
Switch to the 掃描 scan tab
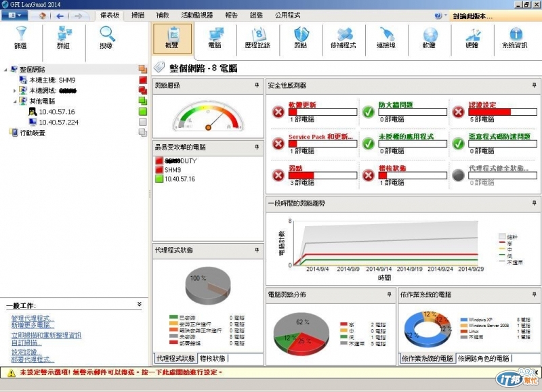tap(138, 15)
